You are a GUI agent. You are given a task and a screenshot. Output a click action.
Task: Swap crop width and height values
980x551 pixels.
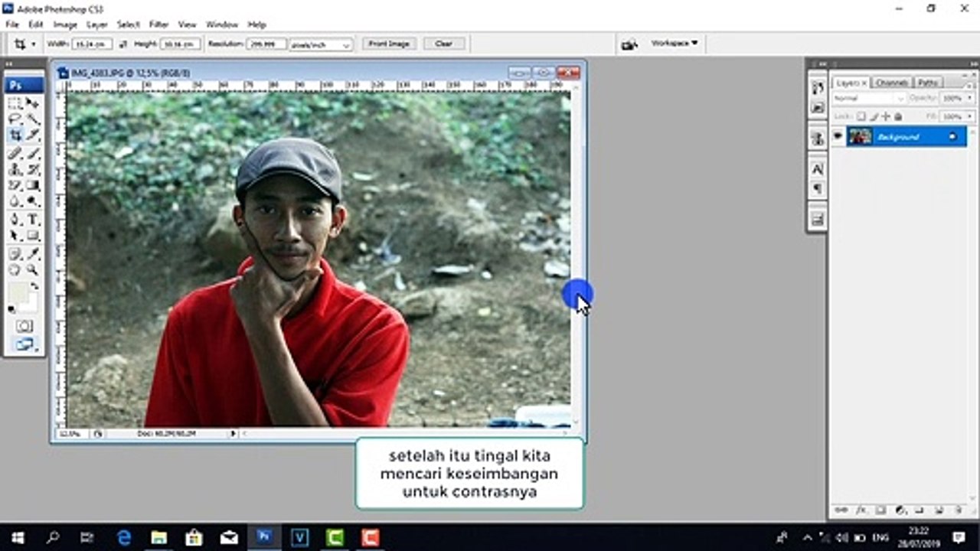point(123,44)
